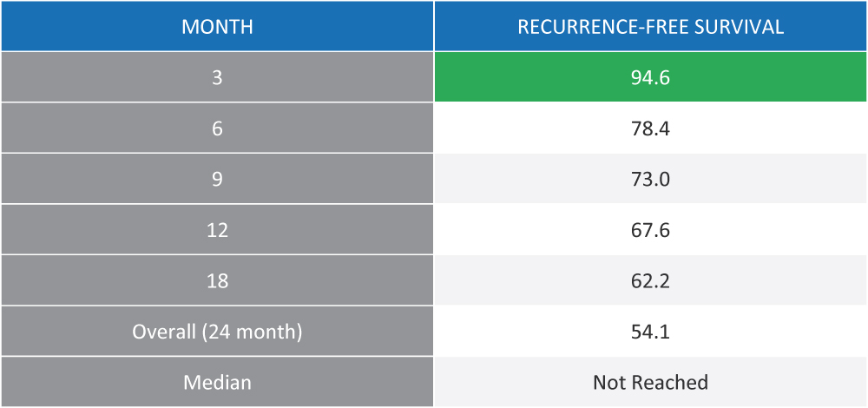This screenshot has width=868, height=408.
Task: Click the 54.1 survival value
Action: [x=650, y=332]
